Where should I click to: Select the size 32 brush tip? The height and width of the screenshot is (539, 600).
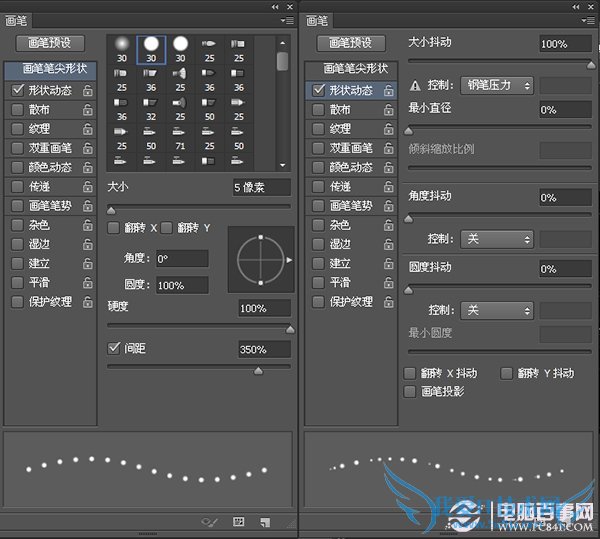click(x=151, y=109)
